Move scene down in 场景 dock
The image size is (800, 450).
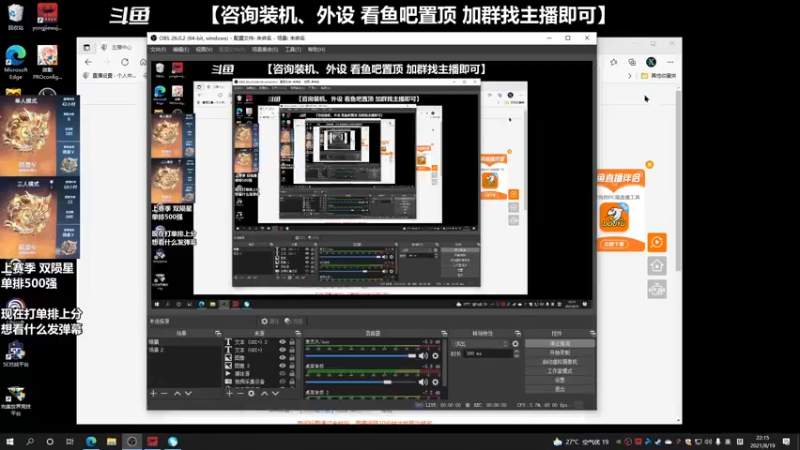188,393
